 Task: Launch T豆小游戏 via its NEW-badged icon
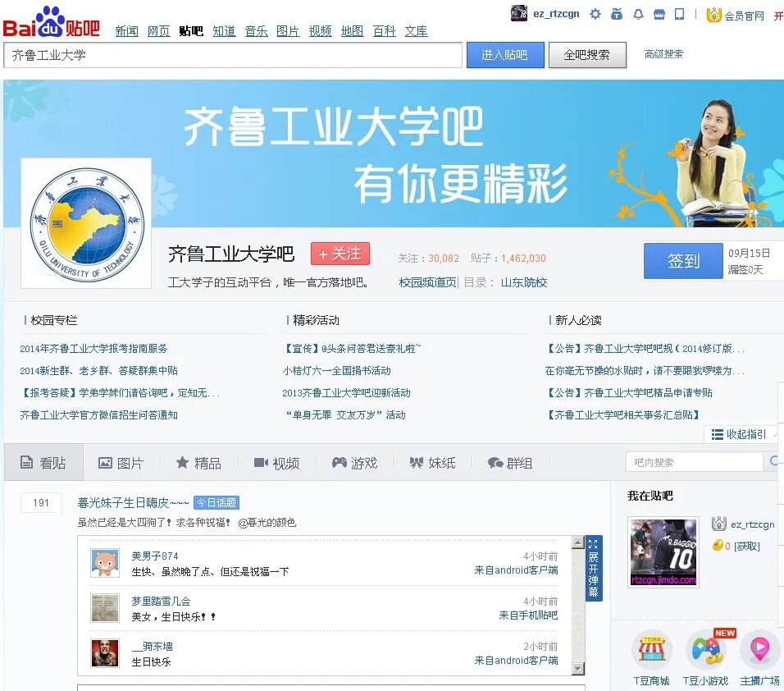click(707, 648)
